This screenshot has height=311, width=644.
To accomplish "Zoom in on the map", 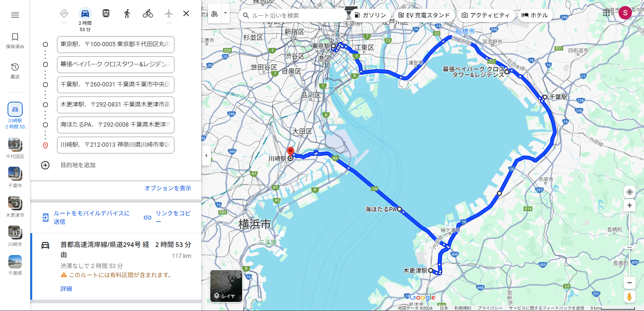I will pos(630,205).
